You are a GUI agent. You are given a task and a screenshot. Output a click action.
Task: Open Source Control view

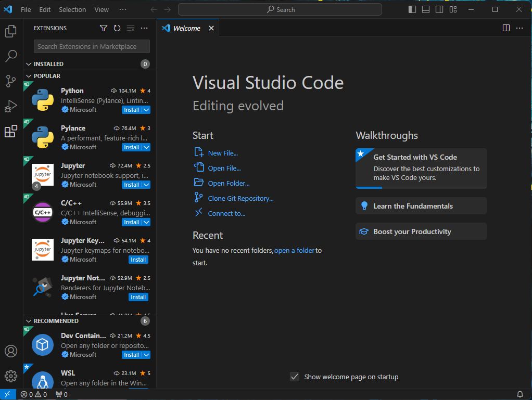pyautogui.click(x=11, y=81)
